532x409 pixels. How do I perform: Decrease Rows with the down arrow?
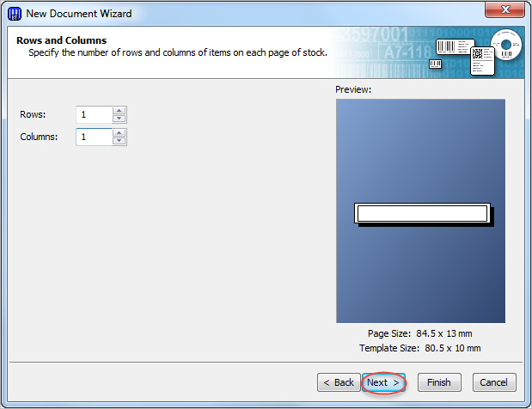[119, 119]
